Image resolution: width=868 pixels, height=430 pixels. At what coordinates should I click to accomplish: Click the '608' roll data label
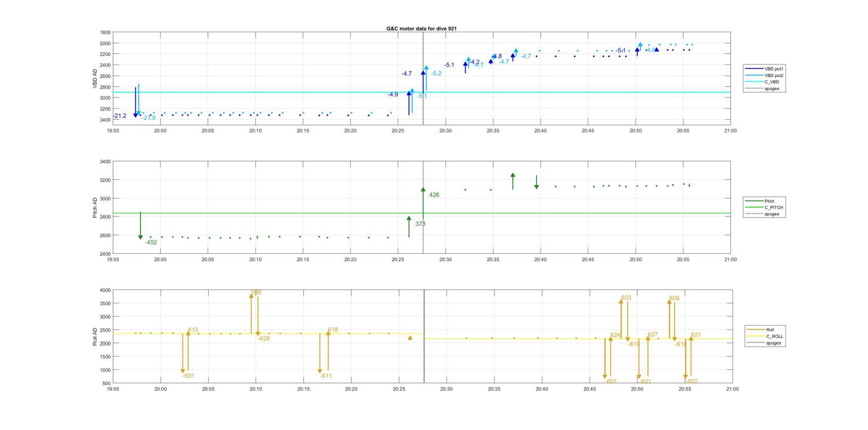click(675, 298)
